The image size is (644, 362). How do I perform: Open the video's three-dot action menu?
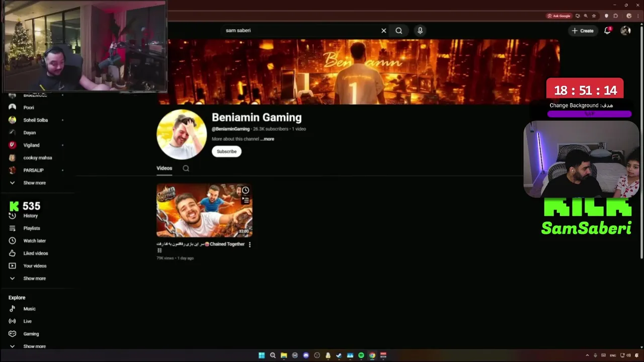[250, 244]
